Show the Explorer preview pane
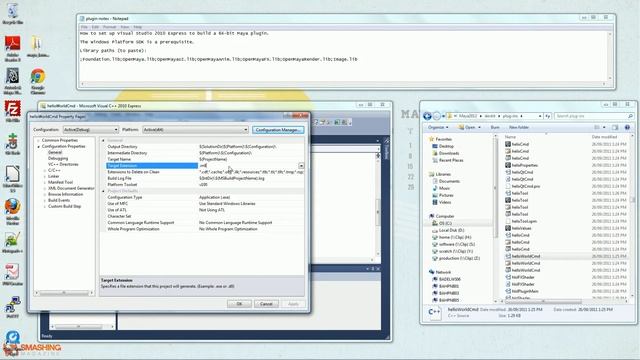This screenshot has width=640, height=360. tap(615, 127)
